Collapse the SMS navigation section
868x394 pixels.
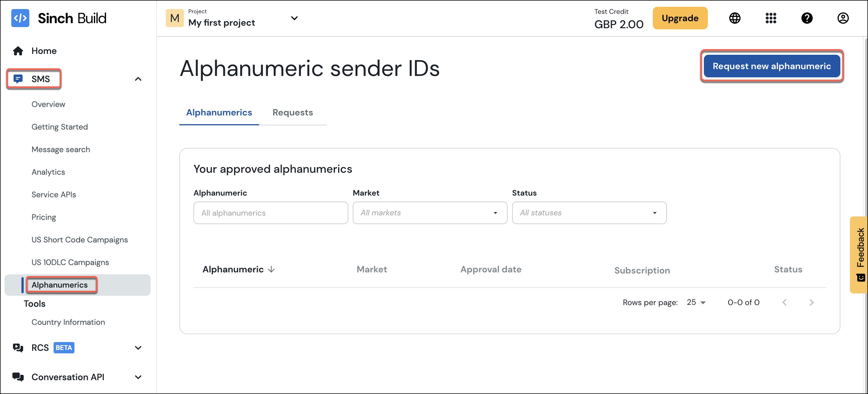138,78
